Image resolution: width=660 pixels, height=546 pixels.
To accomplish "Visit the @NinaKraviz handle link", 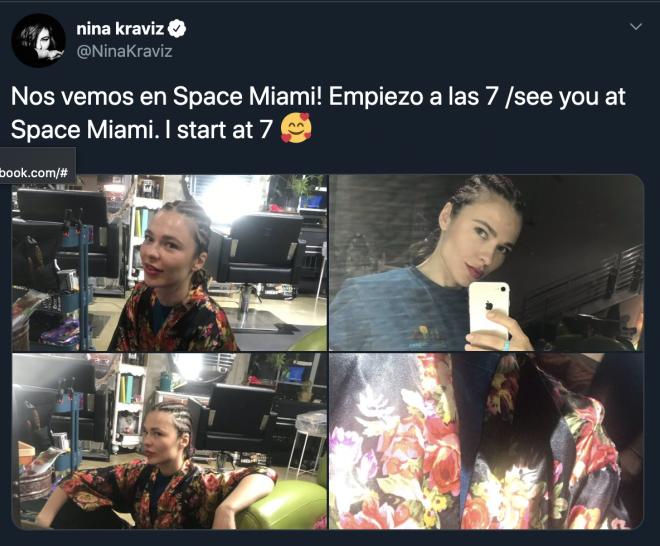I will 124,51.
